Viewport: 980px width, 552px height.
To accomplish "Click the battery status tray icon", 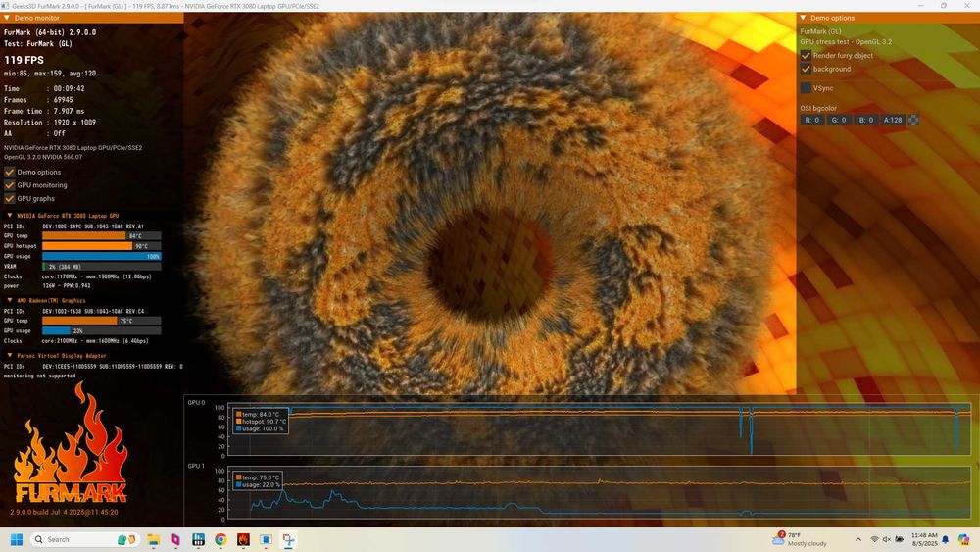I will [x=899, y=539].
